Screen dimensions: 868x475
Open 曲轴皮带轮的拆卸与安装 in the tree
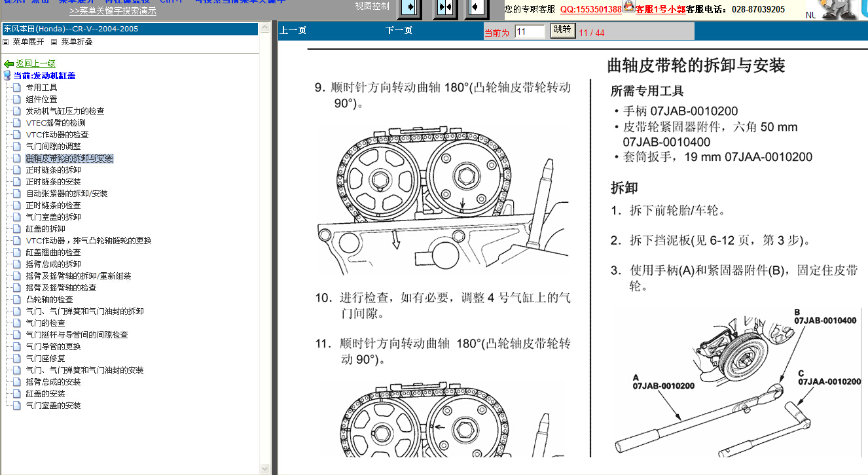click(69, 158)
